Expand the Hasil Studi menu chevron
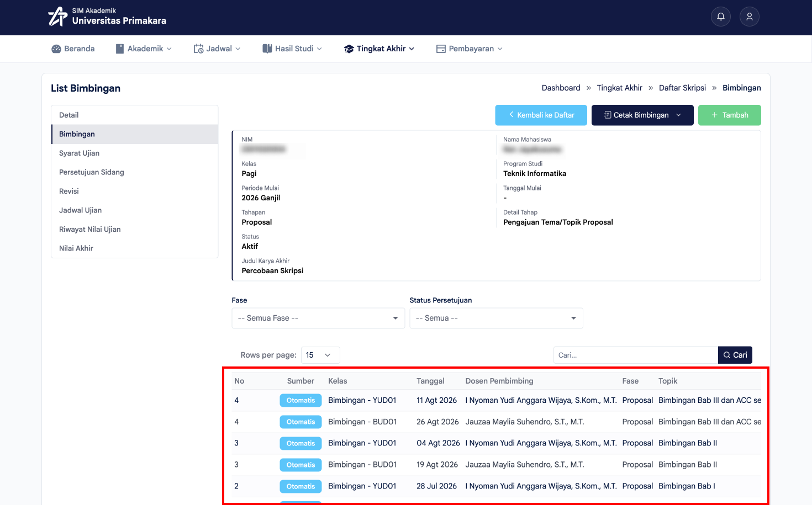The image size is (812, 505). [319, 49]
